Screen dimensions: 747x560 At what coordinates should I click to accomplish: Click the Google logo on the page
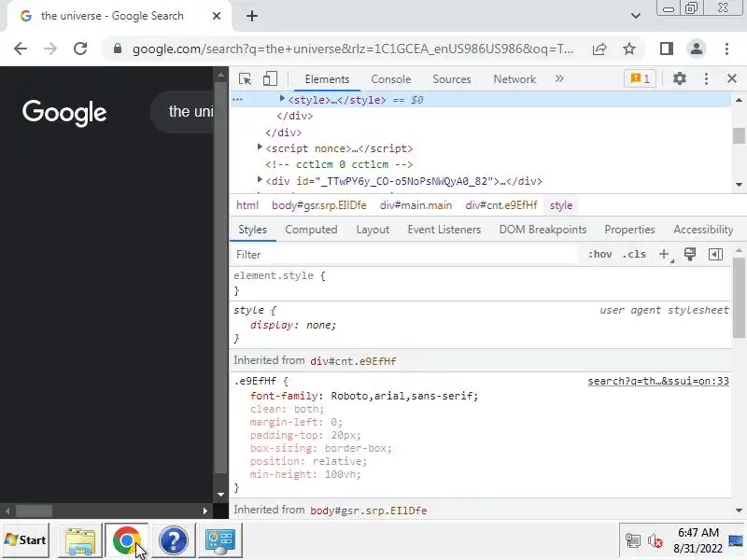coord(64,113)
